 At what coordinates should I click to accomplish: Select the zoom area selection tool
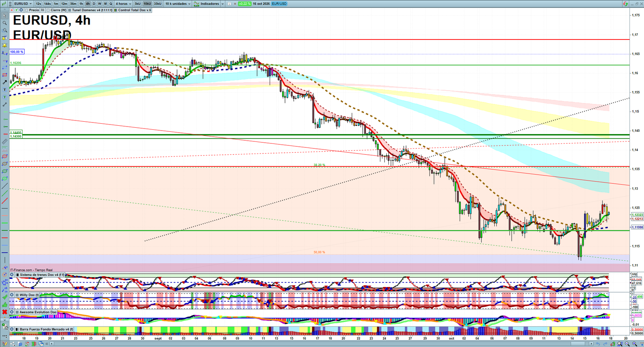(x=5, y=31)
